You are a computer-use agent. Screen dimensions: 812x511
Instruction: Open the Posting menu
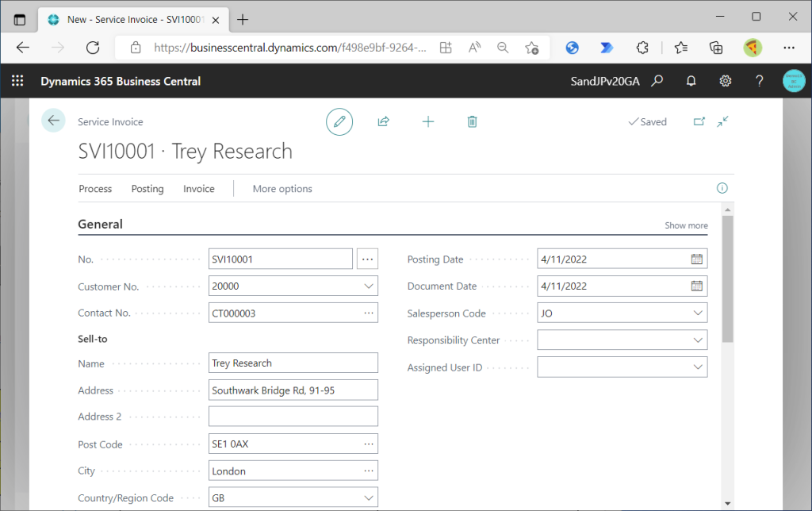[x=147, y=189]
